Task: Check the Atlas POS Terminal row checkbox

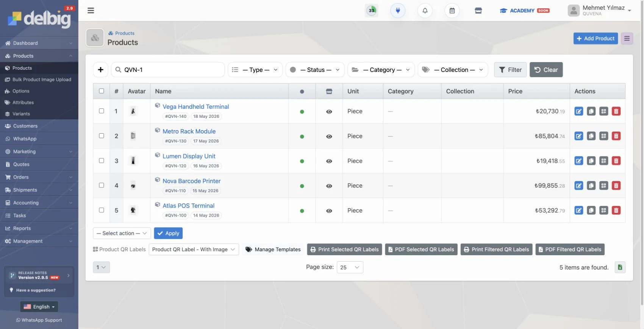Action: tap(102, 210)
